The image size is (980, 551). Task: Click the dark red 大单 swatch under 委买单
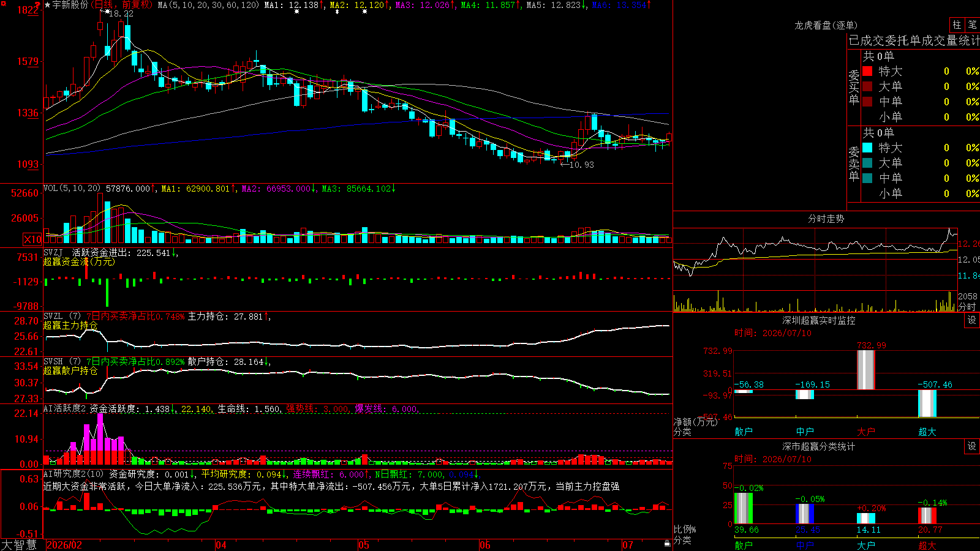click(x=867, y=86)
